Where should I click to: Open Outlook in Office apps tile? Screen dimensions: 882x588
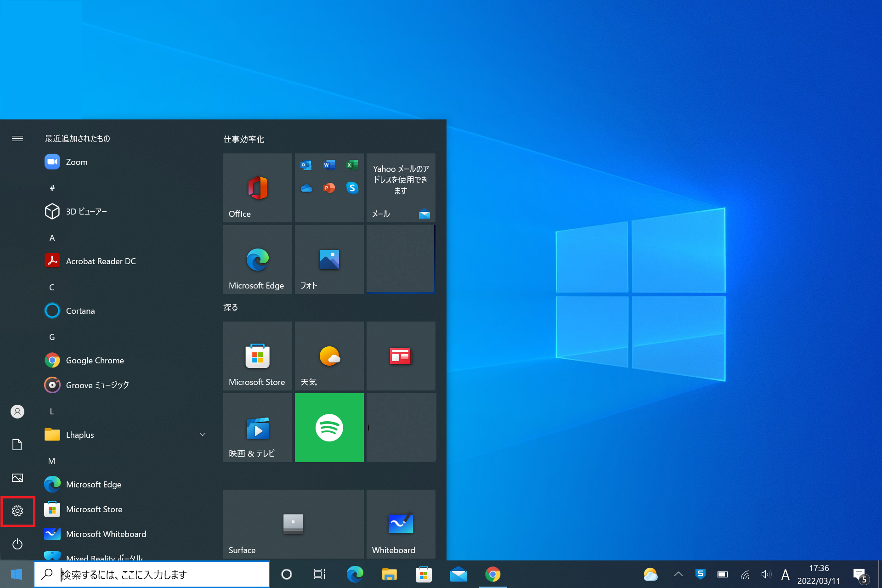click(306, 165)
